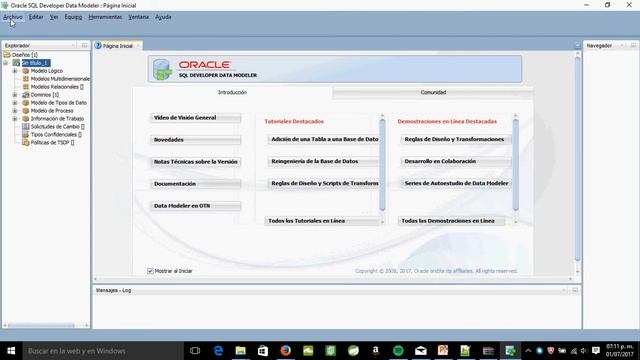Open the Ver menu
Image resolution: width=640 pixels, height=360 pixels.
(54, 17)
